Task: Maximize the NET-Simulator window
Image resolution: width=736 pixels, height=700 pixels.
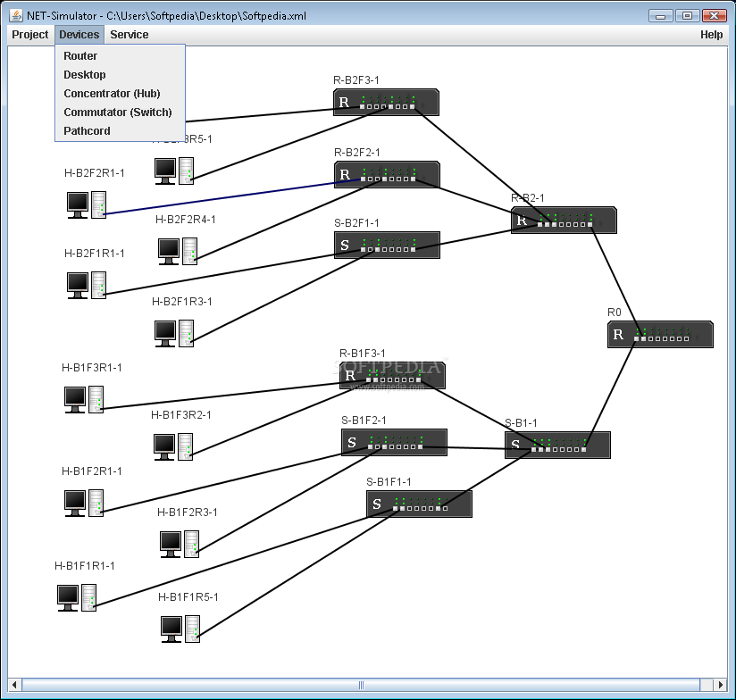Action: tap(687, 16)
